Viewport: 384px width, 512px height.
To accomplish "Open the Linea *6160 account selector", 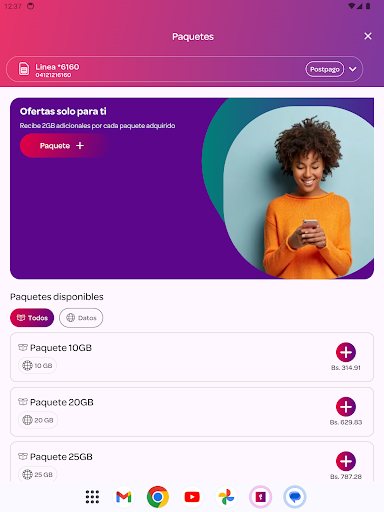I will [184, 69].
